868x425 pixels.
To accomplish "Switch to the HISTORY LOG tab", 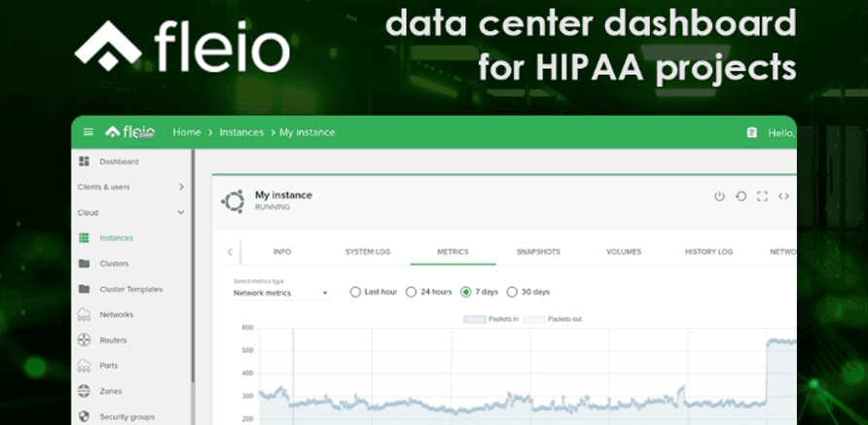I will (x=708, y=252).
